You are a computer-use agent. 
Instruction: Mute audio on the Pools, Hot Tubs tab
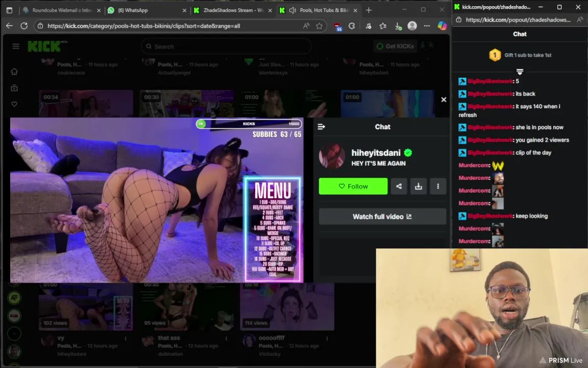292,10
